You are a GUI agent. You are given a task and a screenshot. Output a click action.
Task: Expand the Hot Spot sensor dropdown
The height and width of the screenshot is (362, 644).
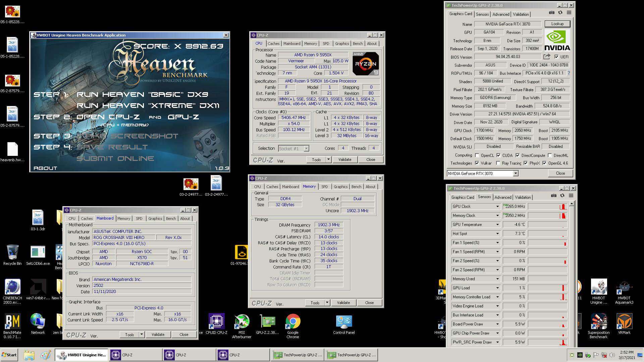(497, 234)
